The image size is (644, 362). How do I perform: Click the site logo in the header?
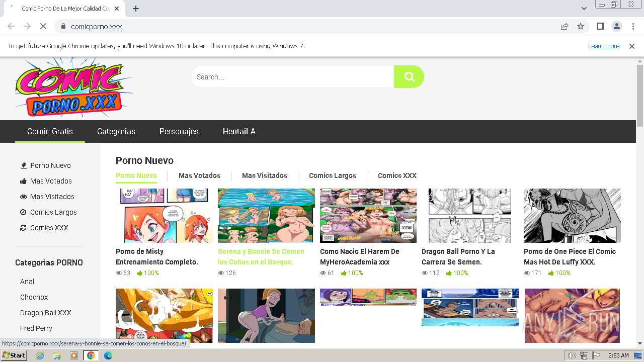coord(73,87)
